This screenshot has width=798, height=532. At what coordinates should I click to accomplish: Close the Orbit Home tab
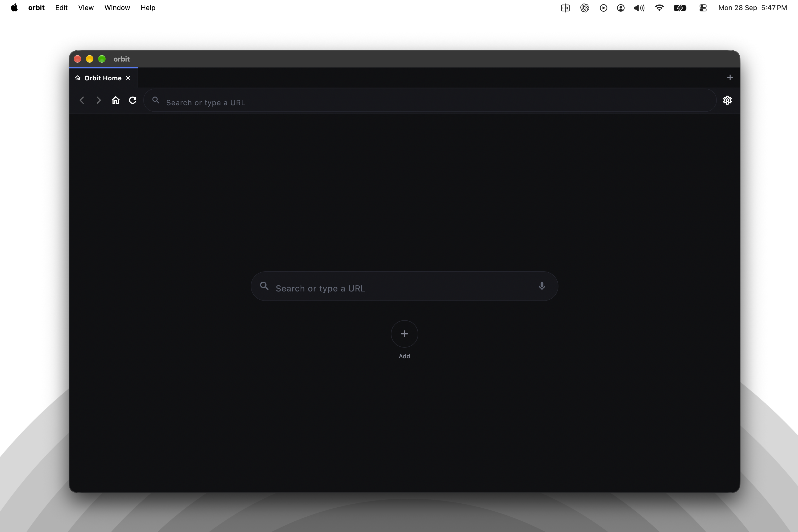(128, 78)
